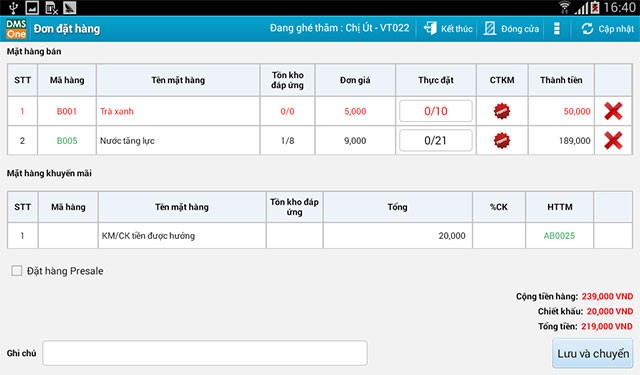Click the Đóng cửa label
The width and height of the screenshot is (640, 375).
(x=520, y=29)
